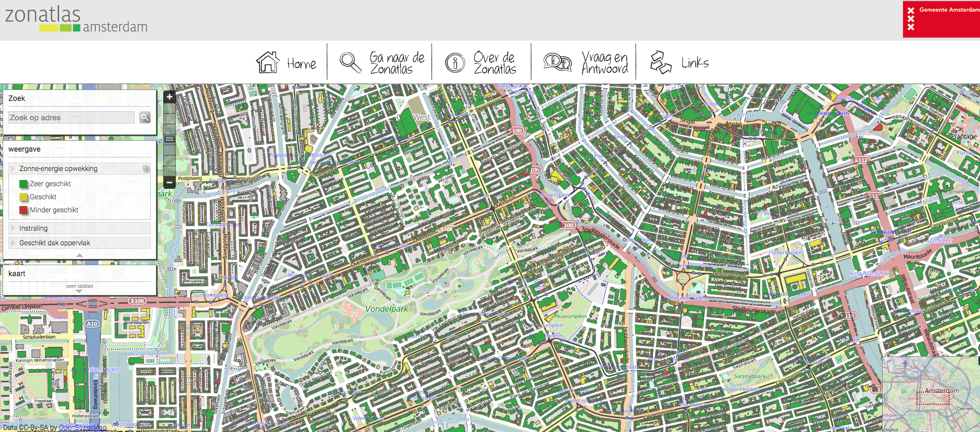Click the S106 road shield on the map
This screenshot has width=980, height=432.
click(137, 301)
